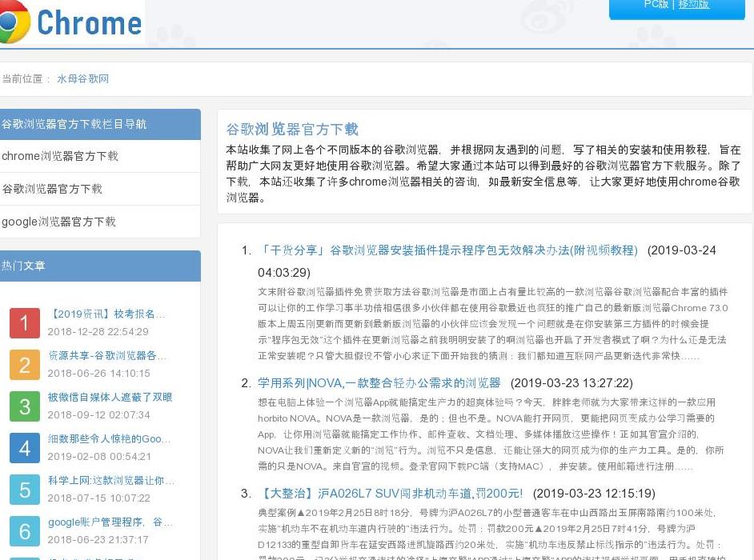Open chrome浏览器官方下载 menu item

pos(98,156)
